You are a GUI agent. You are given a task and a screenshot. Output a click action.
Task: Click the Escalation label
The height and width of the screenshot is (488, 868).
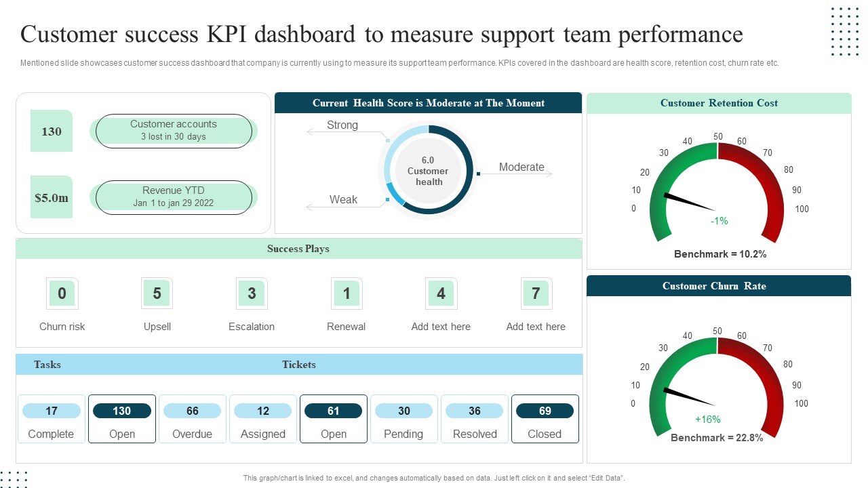pyautogui.click(x=252, y=327)
